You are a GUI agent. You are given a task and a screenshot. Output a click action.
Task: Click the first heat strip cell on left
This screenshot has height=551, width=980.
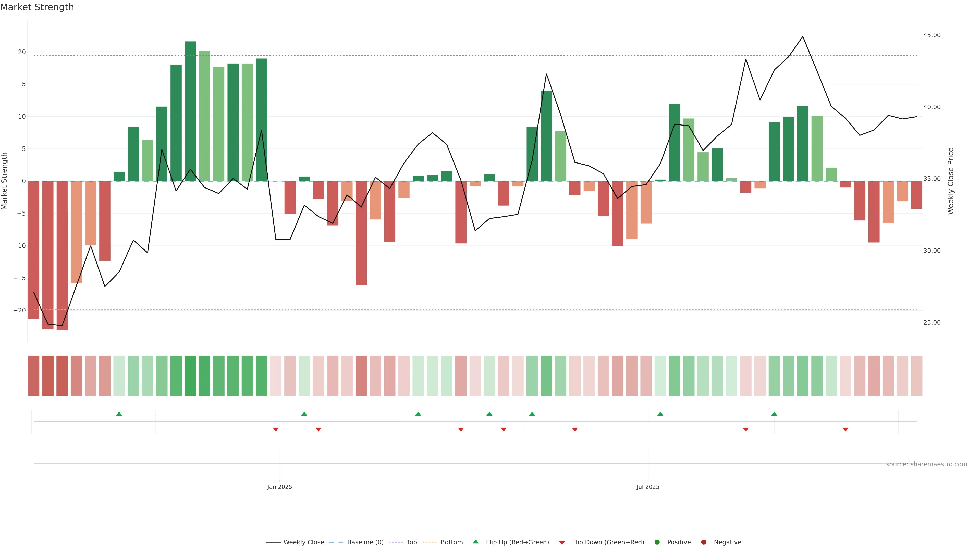(x=33, y=376)
